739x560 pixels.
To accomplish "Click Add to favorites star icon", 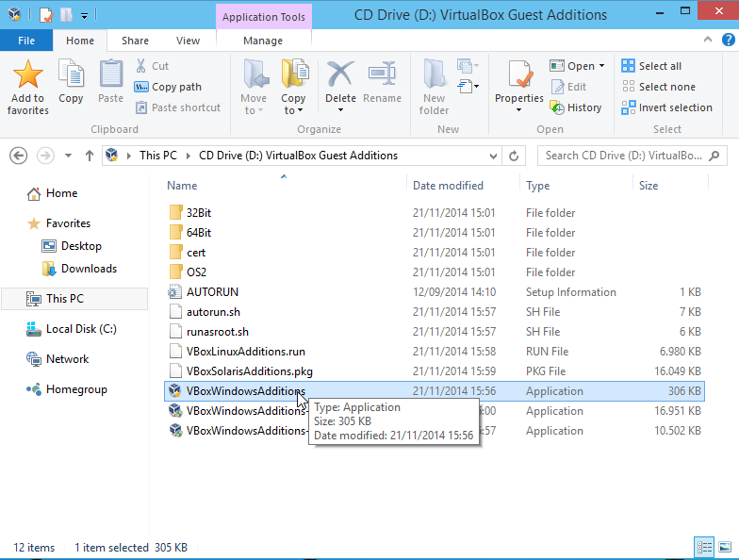I will (28, 74).
